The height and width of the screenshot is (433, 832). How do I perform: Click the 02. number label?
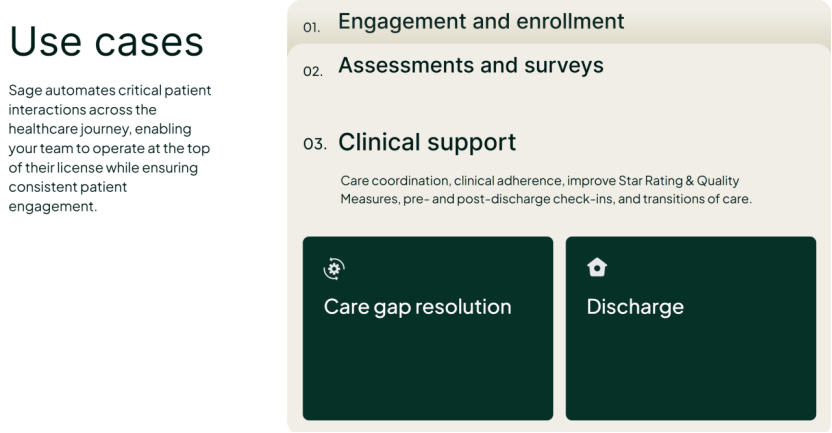tap(312, 70)
